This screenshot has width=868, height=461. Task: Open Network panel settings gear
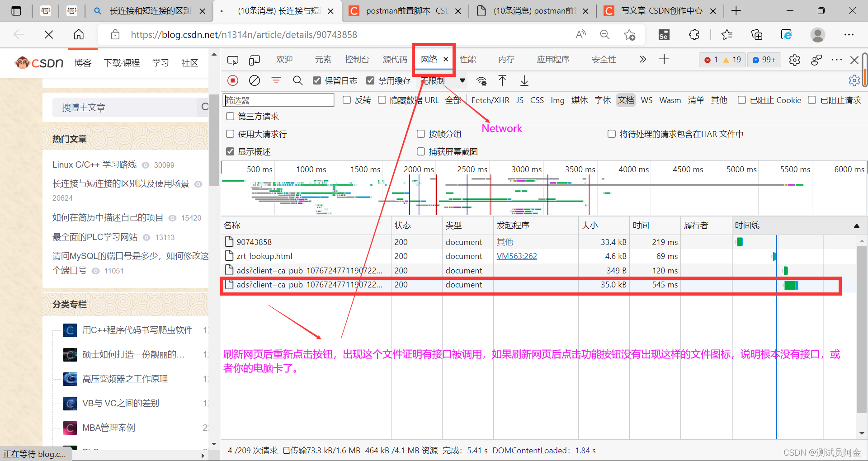point(854,80)
